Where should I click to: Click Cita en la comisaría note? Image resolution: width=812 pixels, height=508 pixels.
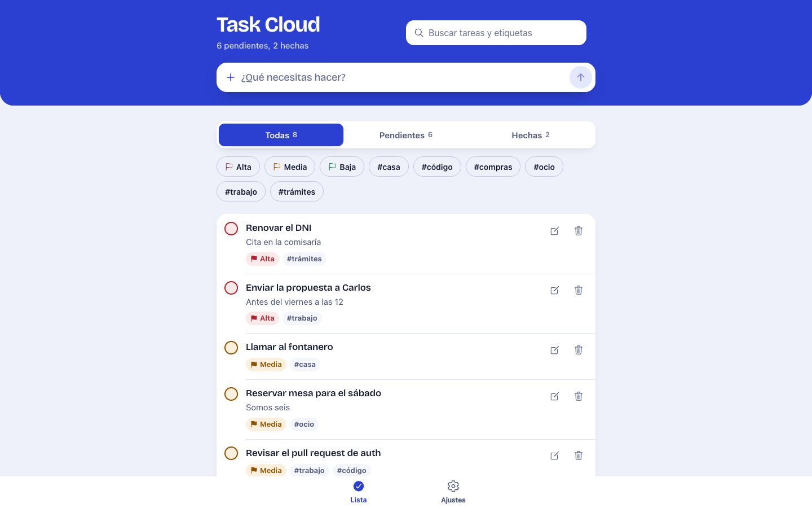coord(284,242)
